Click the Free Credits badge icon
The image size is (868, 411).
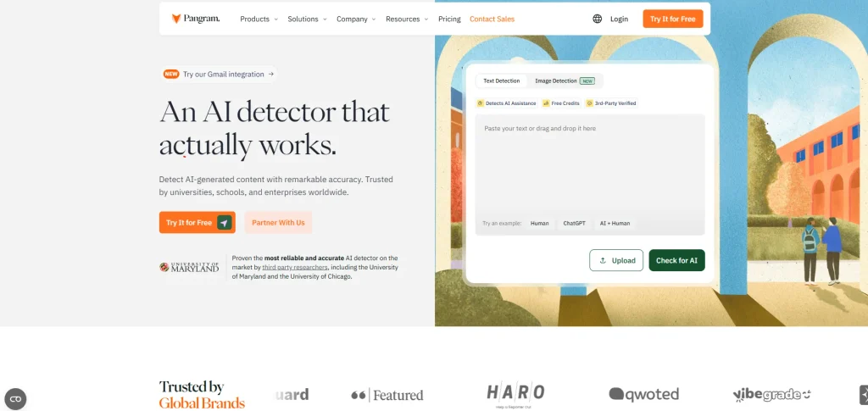tap(546, 103)
